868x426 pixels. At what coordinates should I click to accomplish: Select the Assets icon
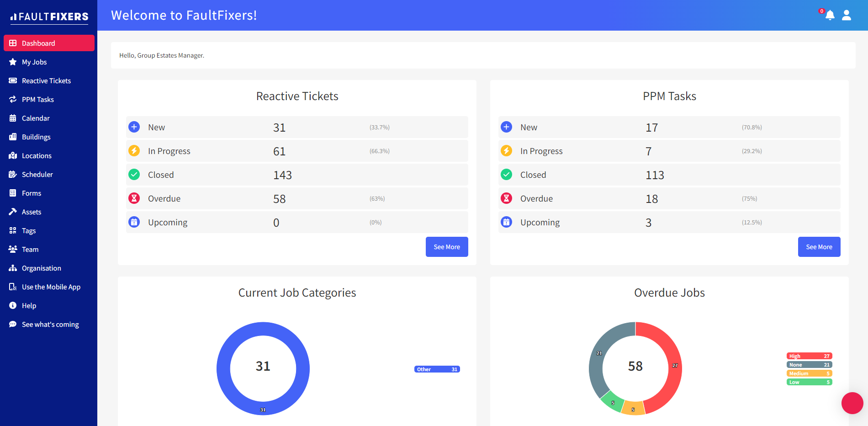tap(13, 212)
